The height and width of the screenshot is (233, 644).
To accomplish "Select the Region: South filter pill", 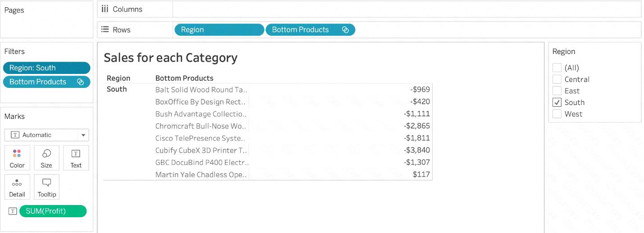I will pos(46,68).
